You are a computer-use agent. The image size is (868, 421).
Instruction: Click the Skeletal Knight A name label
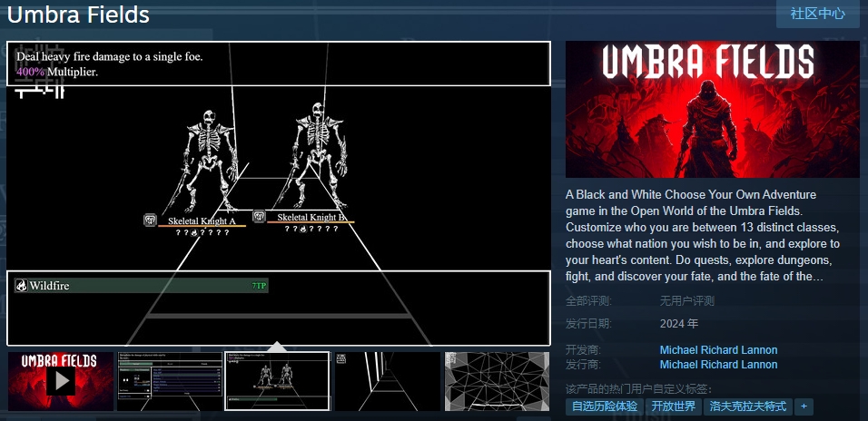pyautogui.click(x=202, y=221)
